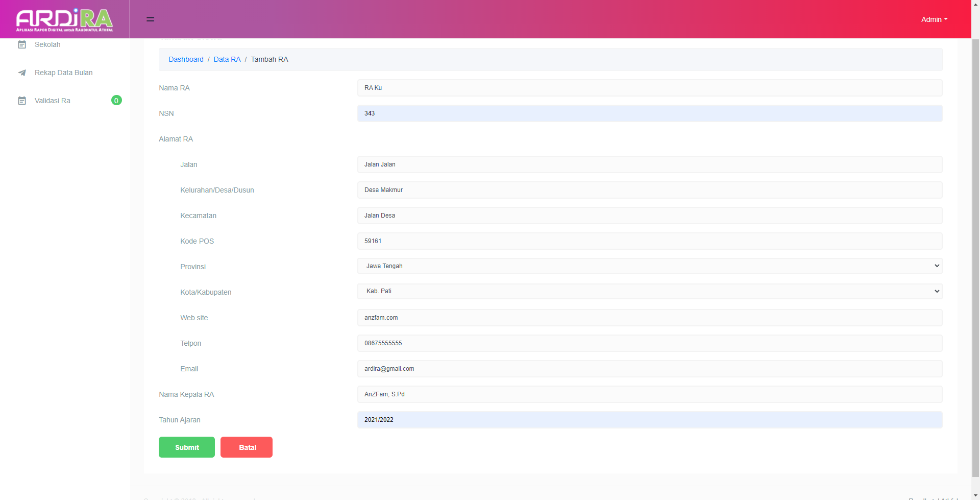Viewport: 980px width, 500px height.
Task: Click the page vertical scrollbar
Action: coord(975,255)
